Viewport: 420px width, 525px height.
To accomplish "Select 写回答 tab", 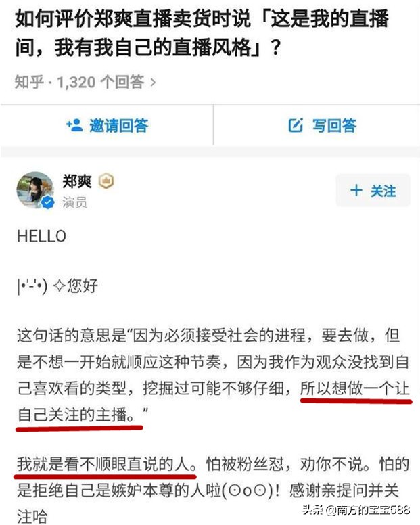I will tap(317, 125).
